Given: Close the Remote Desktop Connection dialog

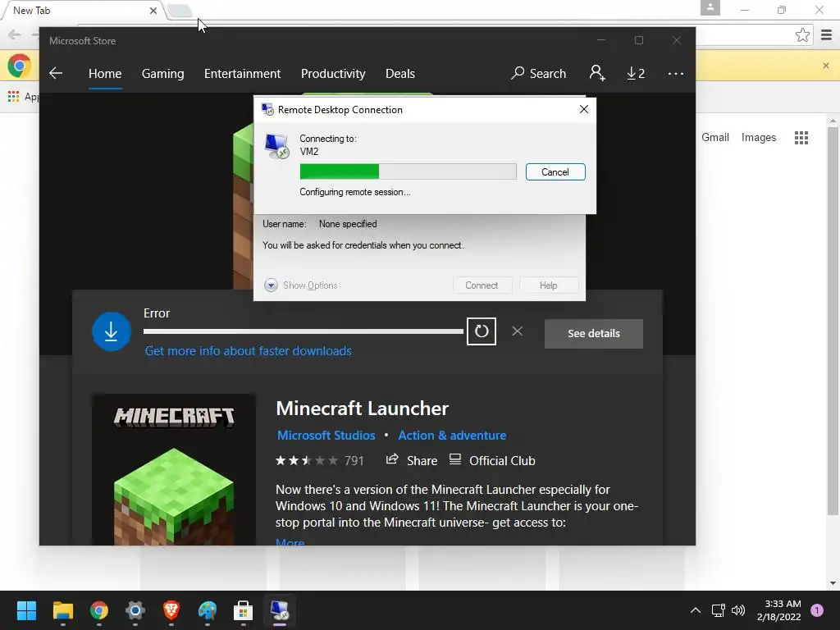Looking at the screenshot, I should tap(584, 109).
